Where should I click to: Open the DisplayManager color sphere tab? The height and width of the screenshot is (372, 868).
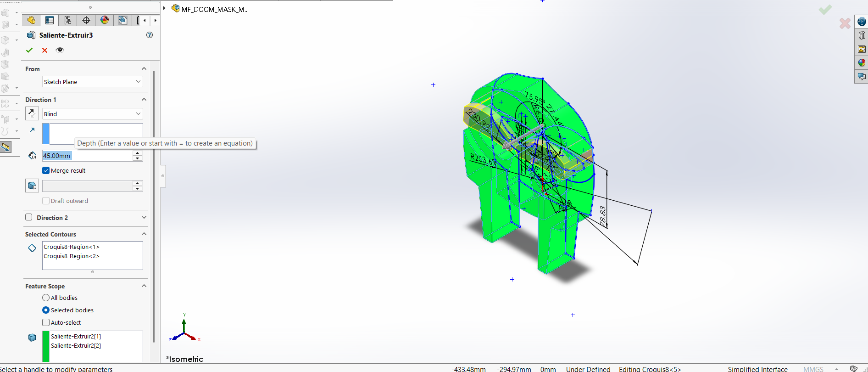(105, 20)
